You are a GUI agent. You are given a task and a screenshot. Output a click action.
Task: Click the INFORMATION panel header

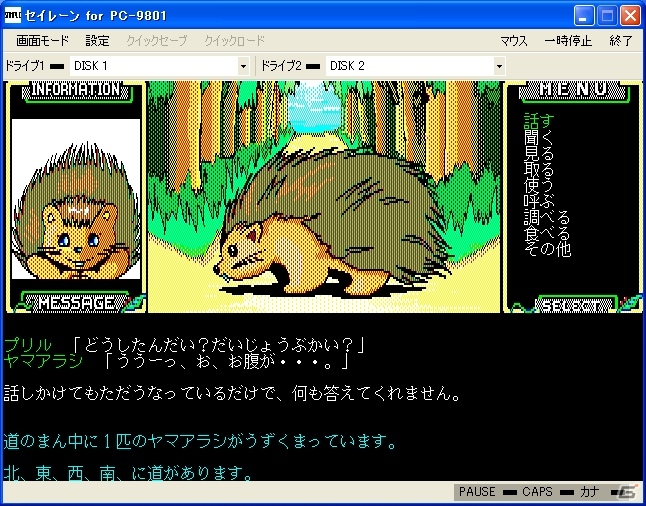[76, 91]
